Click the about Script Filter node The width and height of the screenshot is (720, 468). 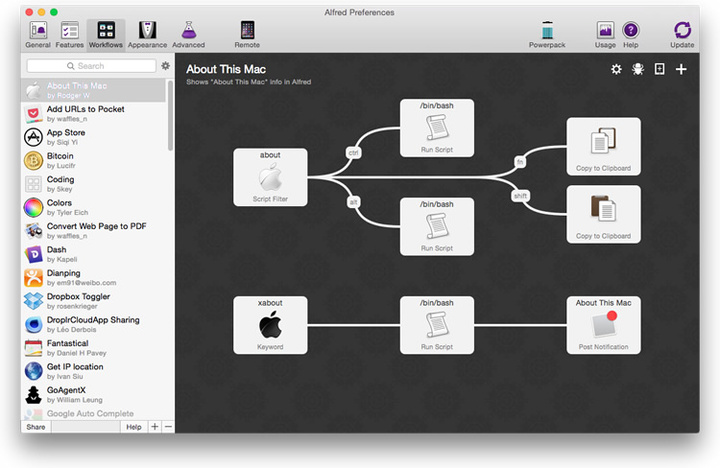tap(270, 178)
